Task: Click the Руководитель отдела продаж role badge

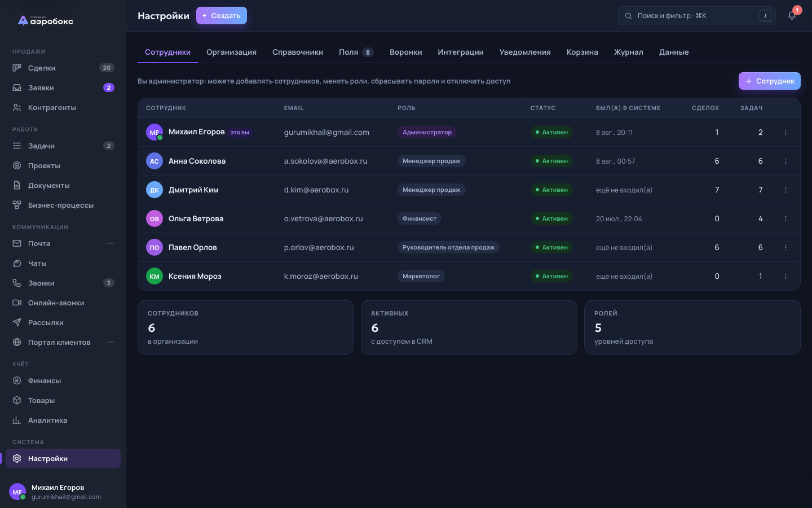Action: click(x=448, y=247)
